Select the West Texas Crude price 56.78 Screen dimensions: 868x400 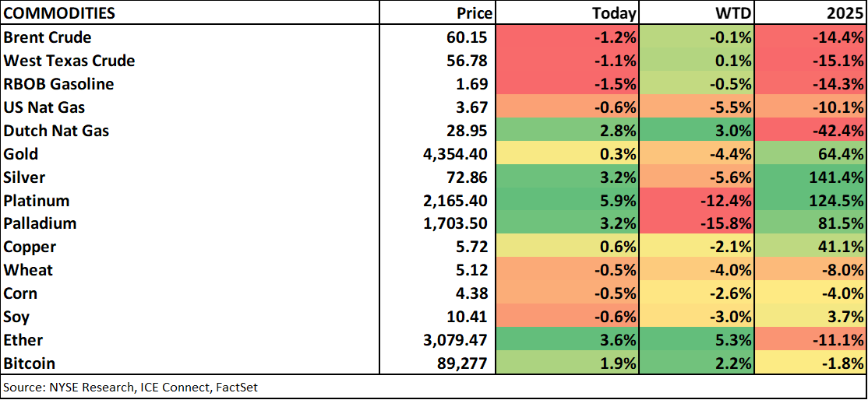coord(469,61)
